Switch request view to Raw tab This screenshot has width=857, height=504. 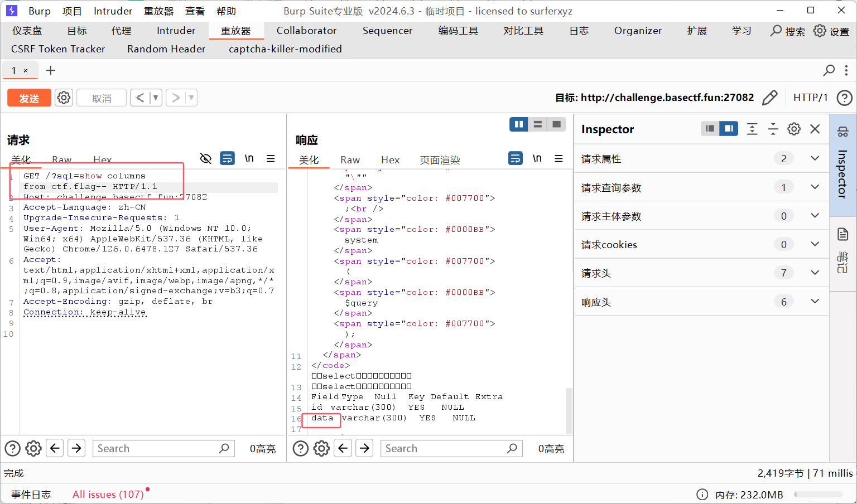(62, 159)
